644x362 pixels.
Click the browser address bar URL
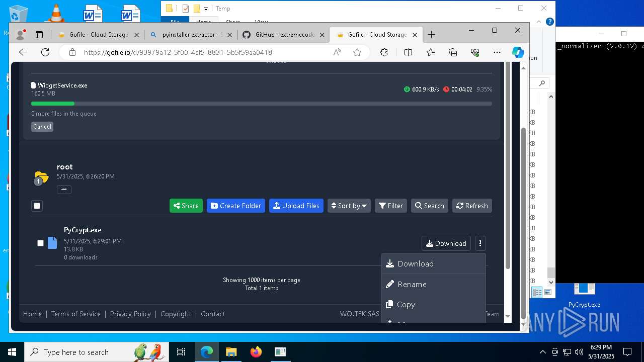coord(178,52)
